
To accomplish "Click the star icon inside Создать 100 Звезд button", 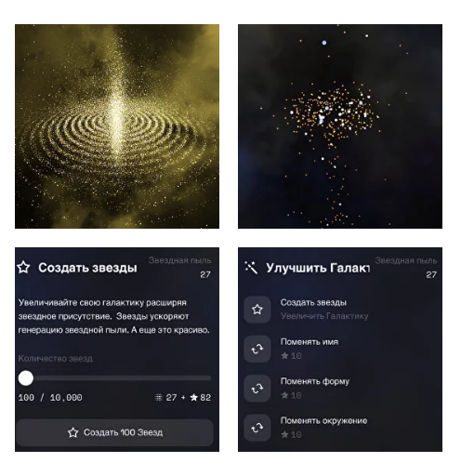I will click(x=73, y=432).
